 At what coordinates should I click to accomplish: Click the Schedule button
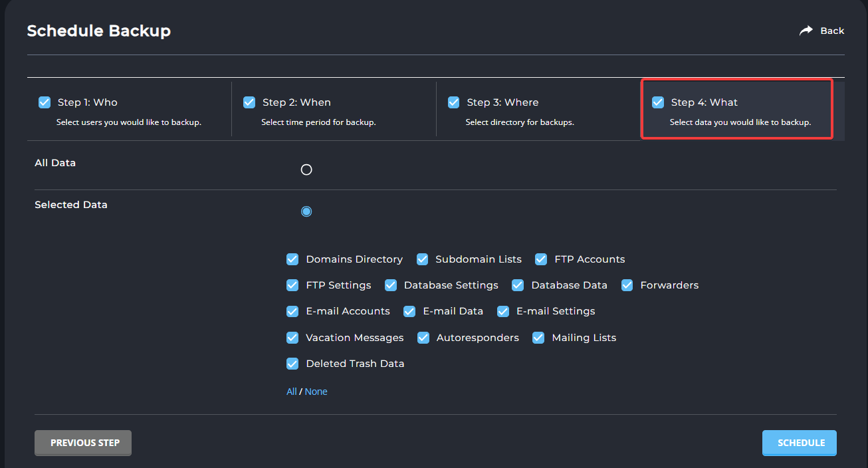point(800,443)
